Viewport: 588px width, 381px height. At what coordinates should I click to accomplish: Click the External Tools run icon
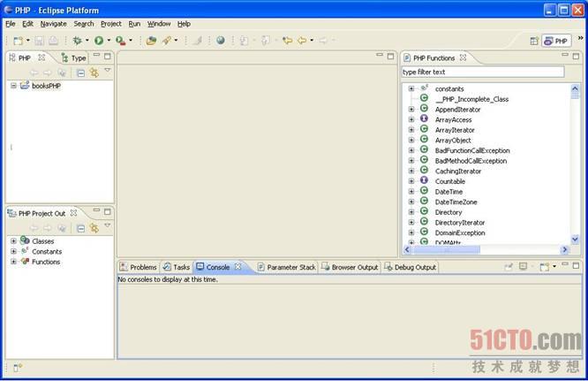tap(120, 41)
